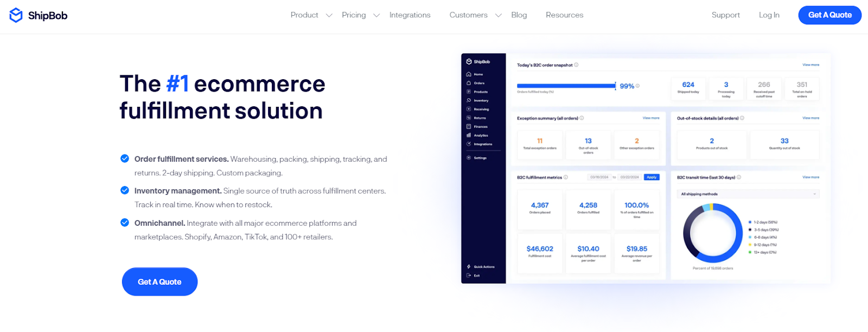Screen dimensions: 868x332
Task: Click the 3 Processing today card
Action: click(x=726, y=88)
